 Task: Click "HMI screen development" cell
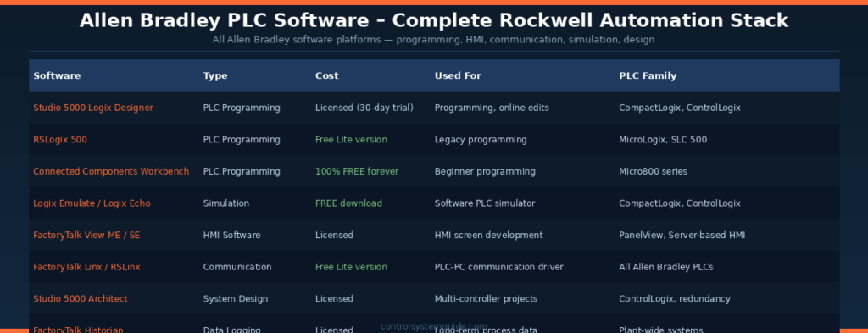489,235
